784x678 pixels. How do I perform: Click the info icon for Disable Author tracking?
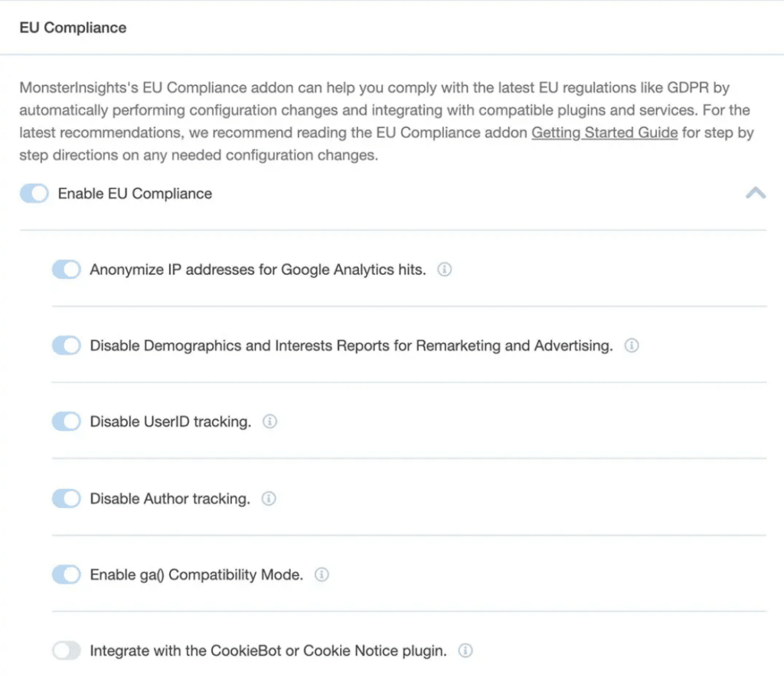(x=269, y=498)
